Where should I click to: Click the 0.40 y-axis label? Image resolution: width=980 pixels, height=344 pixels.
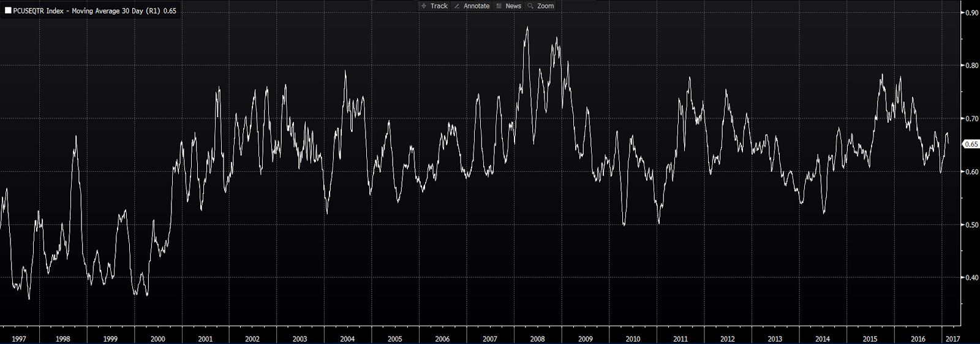click(972, 277)
